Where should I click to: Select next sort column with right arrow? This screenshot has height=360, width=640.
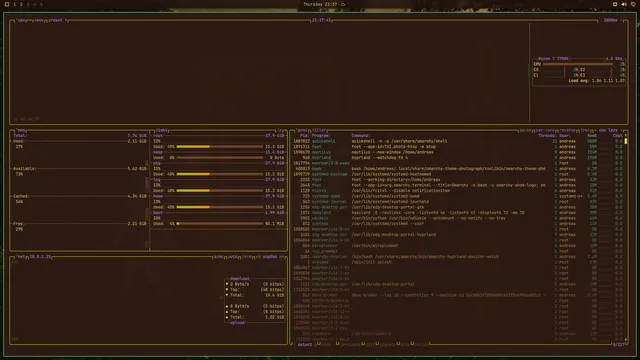coord(622,130)
